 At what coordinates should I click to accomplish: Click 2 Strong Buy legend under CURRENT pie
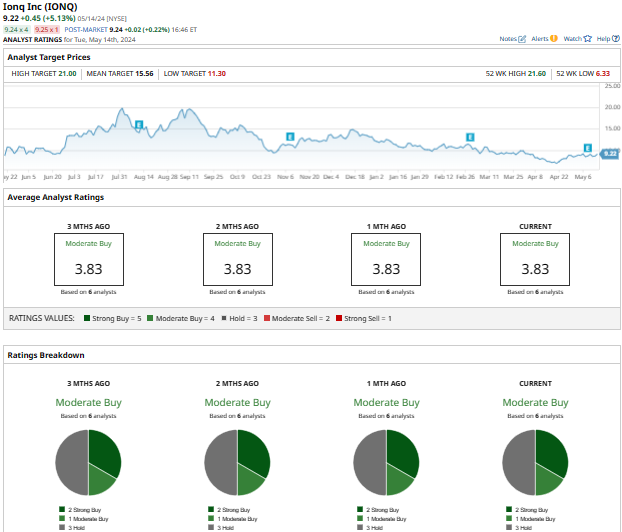(x=528, y=510)
